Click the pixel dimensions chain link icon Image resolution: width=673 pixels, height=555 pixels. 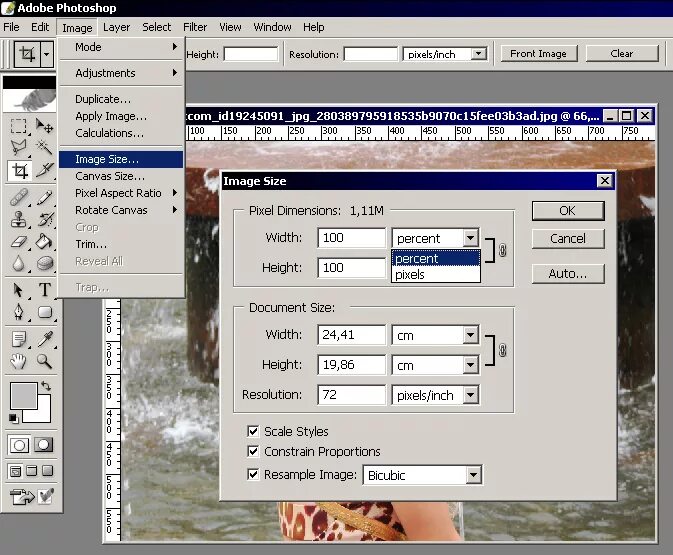[503, 250]
